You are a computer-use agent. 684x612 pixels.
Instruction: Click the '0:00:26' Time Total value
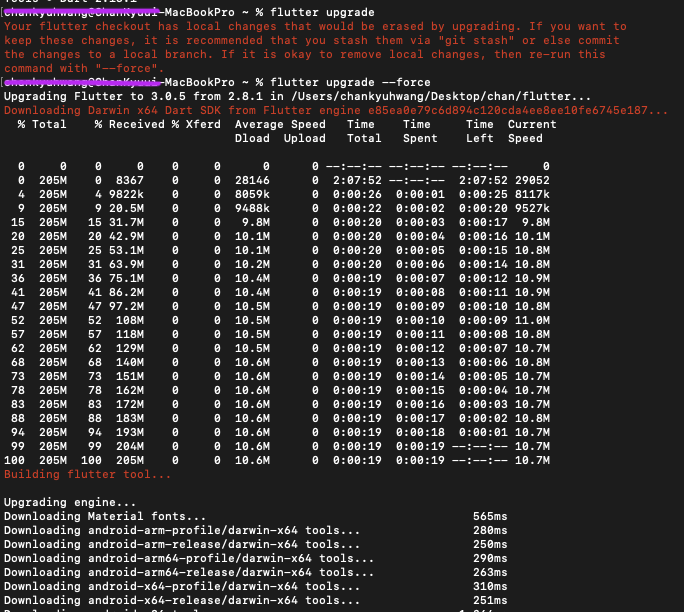pos(357,194)
